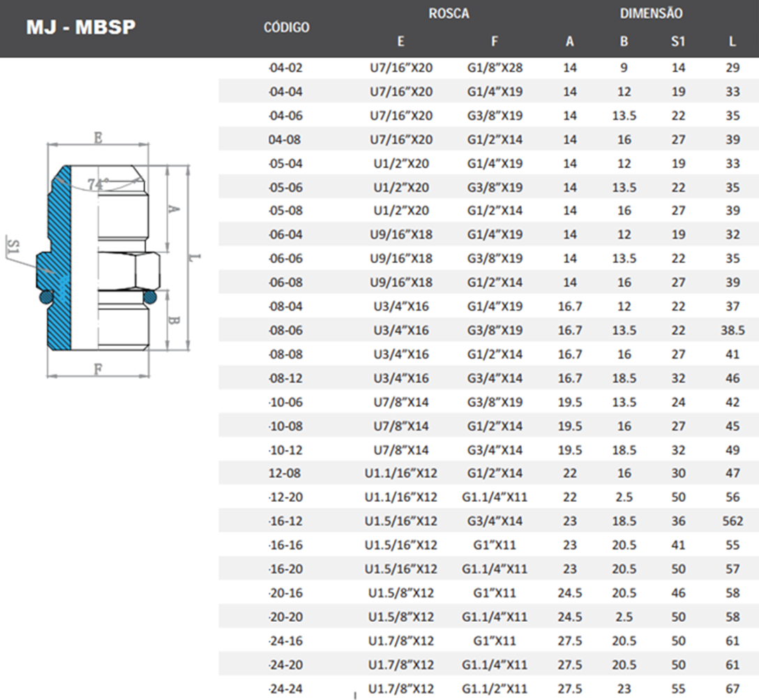Click the S1 label on the fitting diagram

click(x=14, y=246)
